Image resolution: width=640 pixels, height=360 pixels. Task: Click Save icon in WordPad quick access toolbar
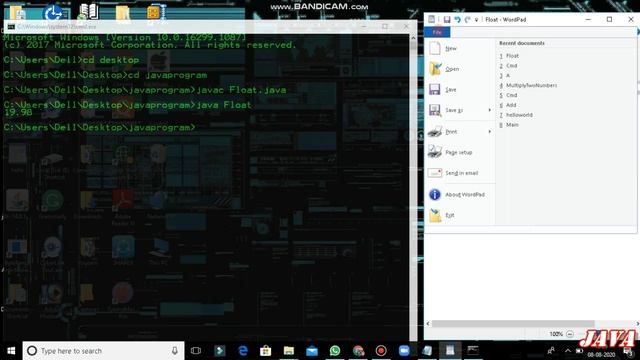447,20
